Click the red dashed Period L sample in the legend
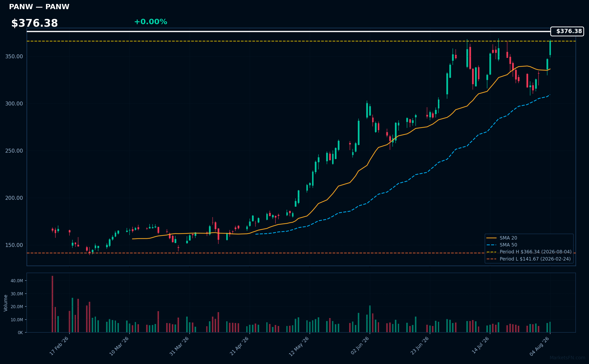Screen dimensions: 589x364 491,259
